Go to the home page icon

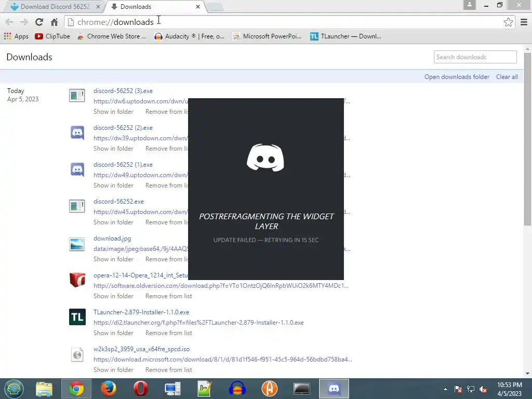click(54, 22)
